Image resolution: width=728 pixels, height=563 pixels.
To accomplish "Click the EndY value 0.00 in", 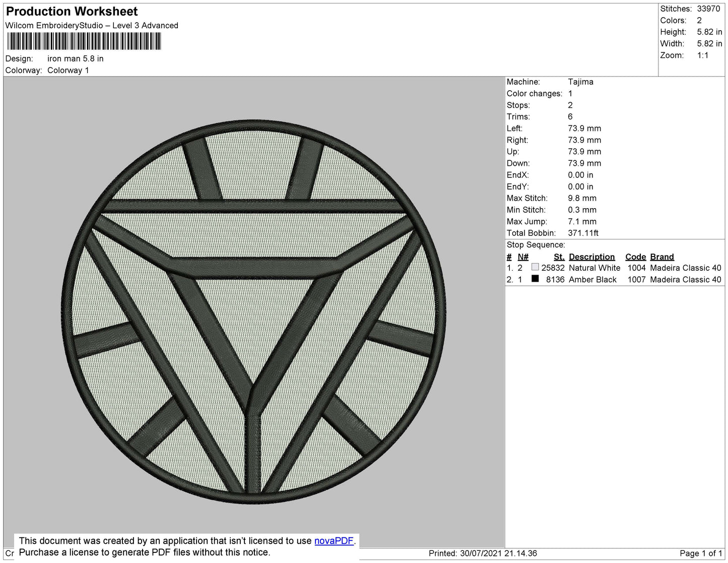I will click(x=580, y=186).
